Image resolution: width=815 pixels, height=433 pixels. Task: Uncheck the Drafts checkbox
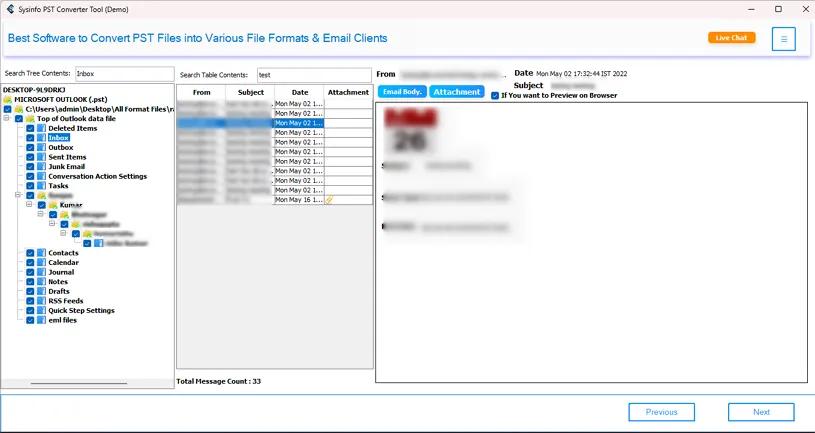click(x=30, y=292)
